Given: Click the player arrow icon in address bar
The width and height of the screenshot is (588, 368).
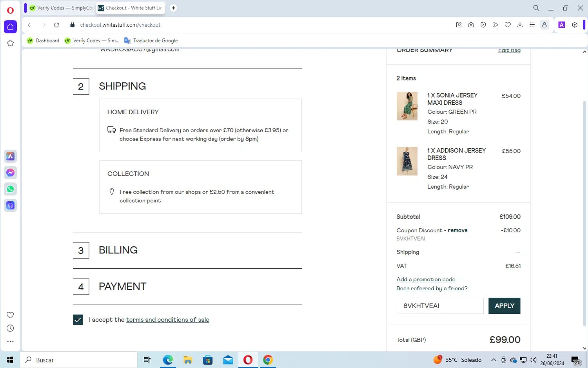Looking at the screenshot, I should click(495, 25).
